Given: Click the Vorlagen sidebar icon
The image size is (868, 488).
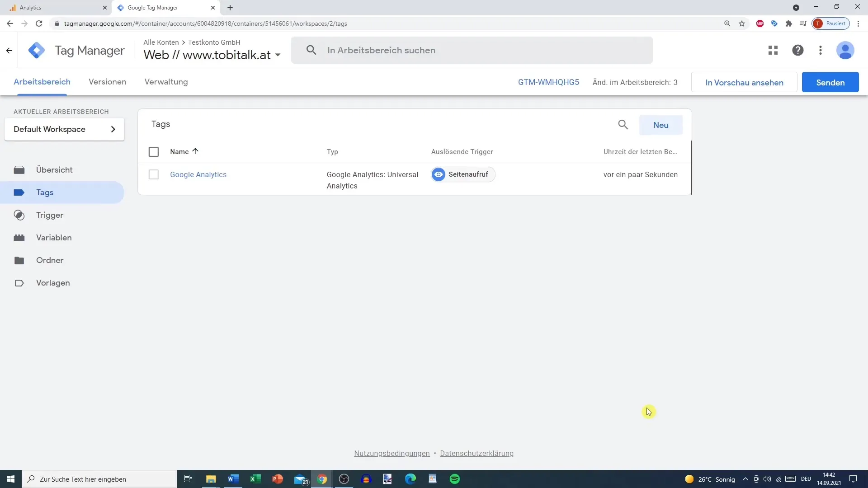Looking at the screenshot, I should coord(19,282).
